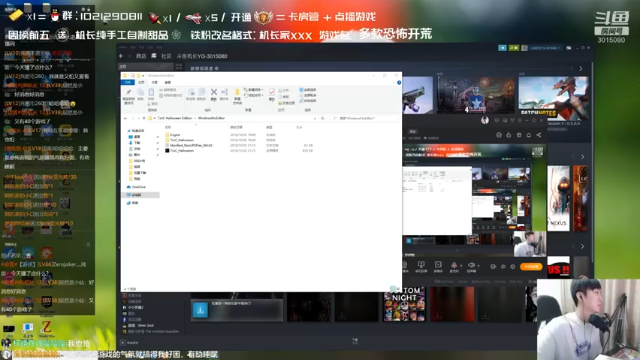Switch to Home tab in Explorer
Viewport: 640px width, 360px height.
click(141, 82)
